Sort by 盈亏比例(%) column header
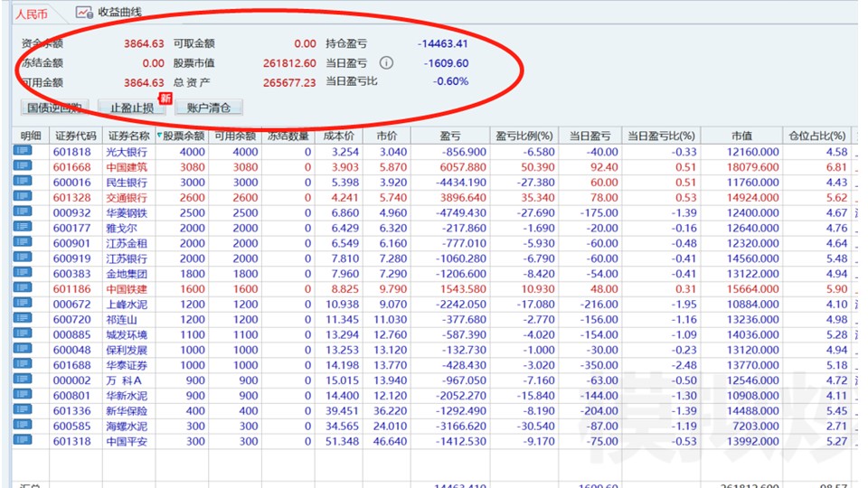Viewport: 868px width, 488px height. pyautogui.click(x=524, y=136)
